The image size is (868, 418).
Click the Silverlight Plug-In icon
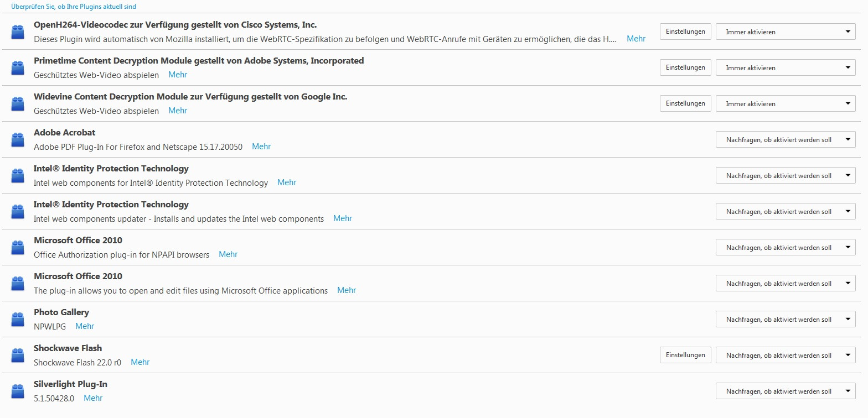click(18, 391)
